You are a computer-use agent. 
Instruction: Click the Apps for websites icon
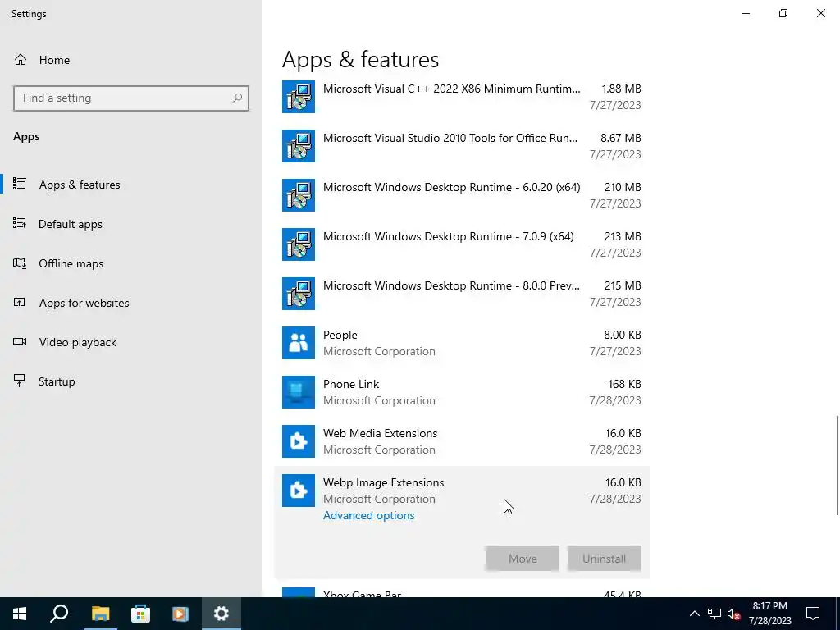(x=20, y=302)
